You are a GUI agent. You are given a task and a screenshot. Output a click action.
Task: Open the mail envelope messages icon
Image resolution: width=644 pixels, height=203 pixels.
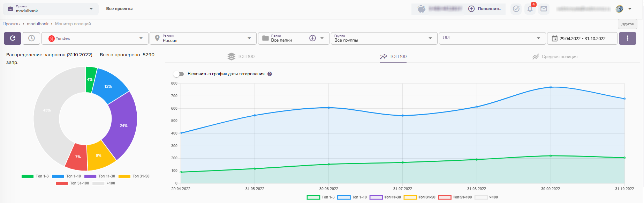tap(544, 9)
